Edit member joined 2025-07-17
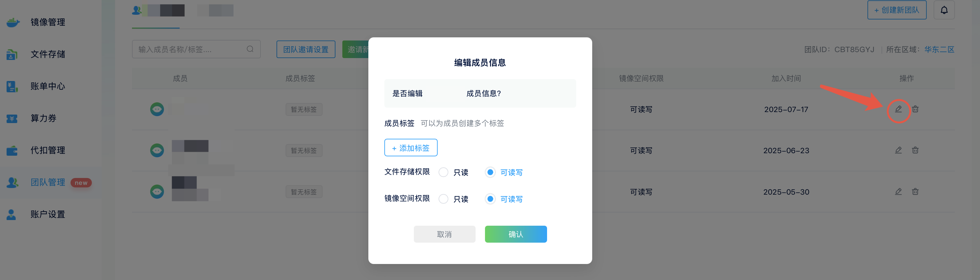This screenshot has width=980, height=280. coord(898,109)
